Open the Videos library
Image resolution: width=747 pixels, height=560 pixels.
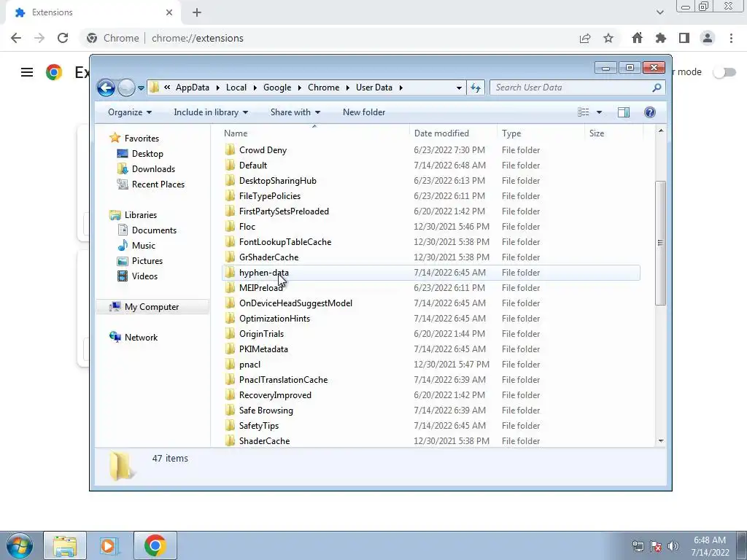(144, 276)
